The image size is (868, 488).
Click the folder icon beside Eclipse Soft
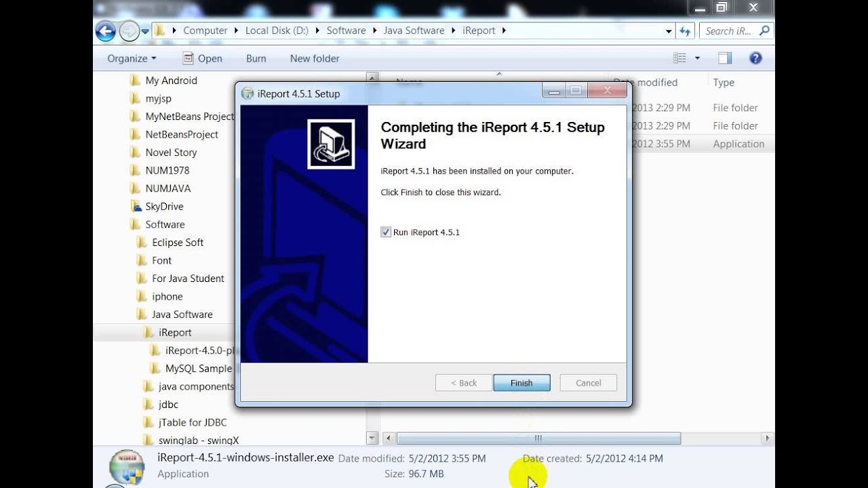[x=142, y=242]
